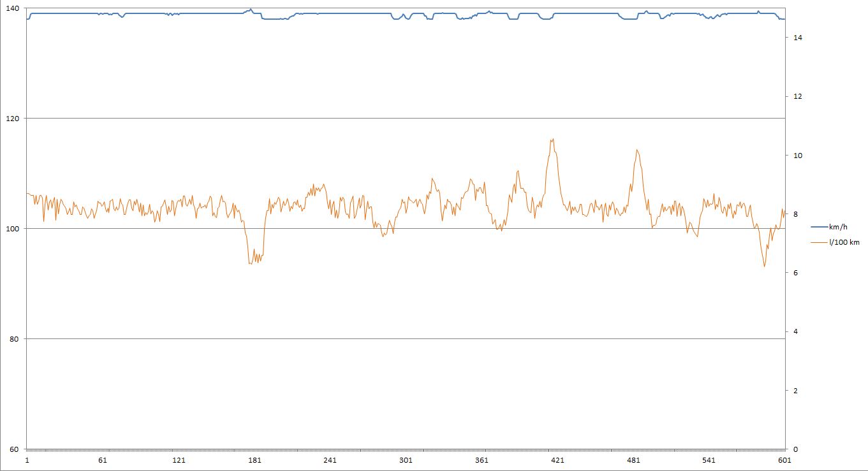Viewport: 868px width, 471px height.
Task: Click the highest orange peak near 421
Action: (552, 140)
